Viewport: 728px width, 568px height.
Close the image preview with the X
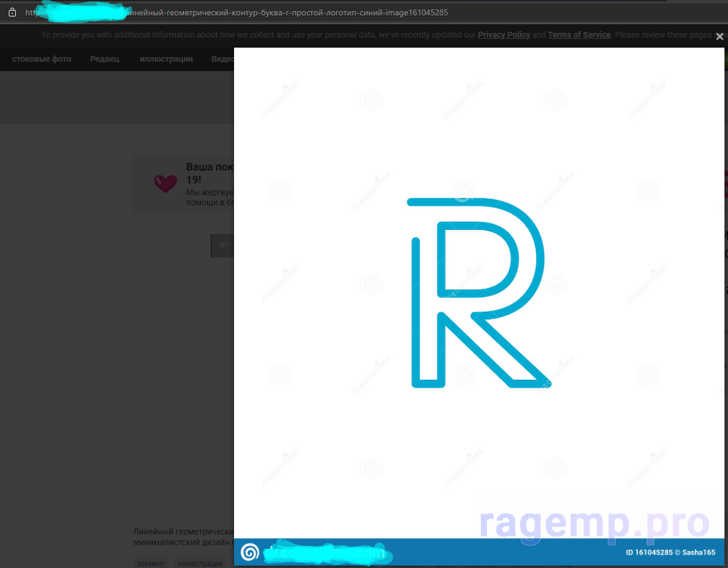pos(719,36)
